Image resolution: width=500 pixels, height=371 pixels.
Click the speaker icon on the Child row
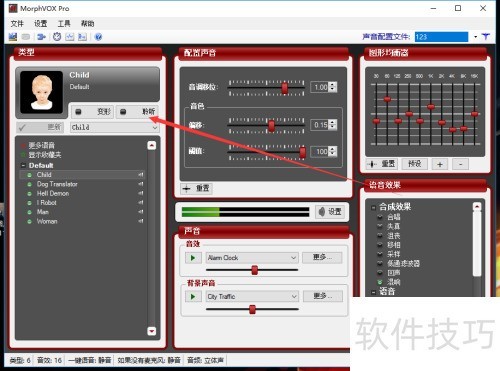(x=141, y=175)
